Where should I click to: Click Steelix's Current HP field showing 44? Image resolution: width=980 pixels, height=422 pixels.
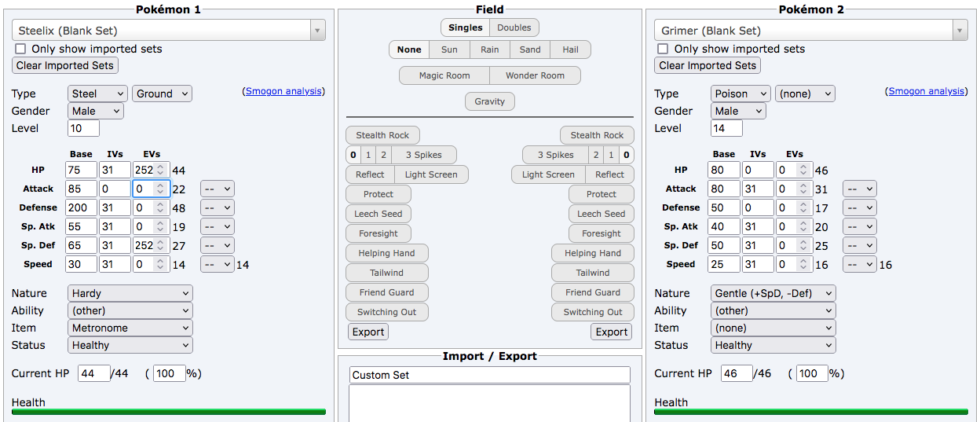tap(94, 373)
